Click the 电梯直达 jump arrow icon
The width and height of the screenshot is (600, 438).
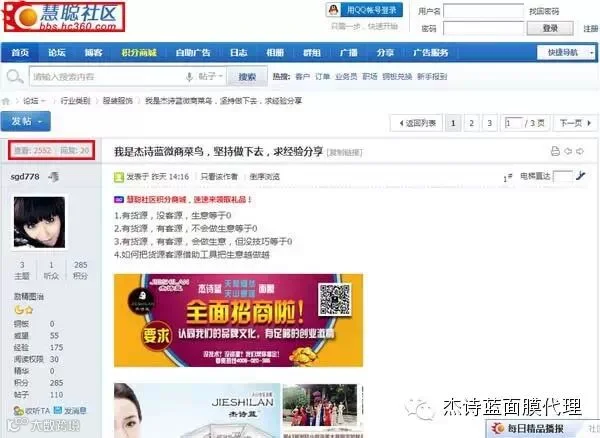(580, 176)
